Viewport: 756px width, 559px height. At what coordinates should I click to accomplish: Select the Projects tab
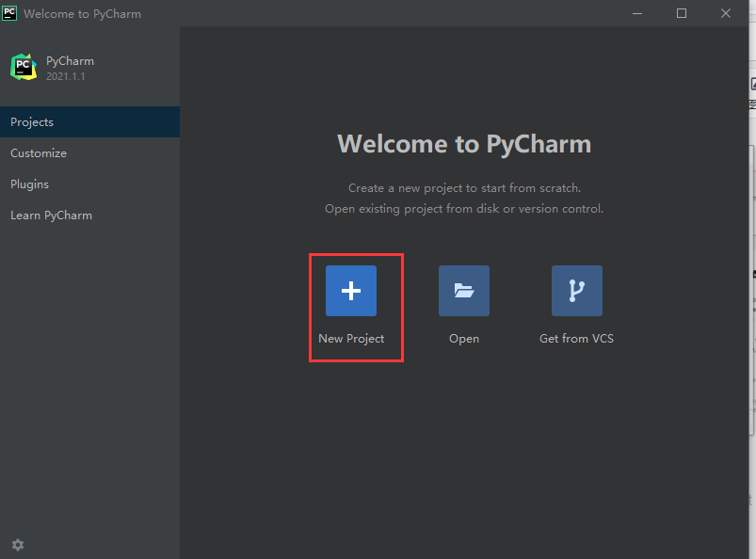coord(89,122)
